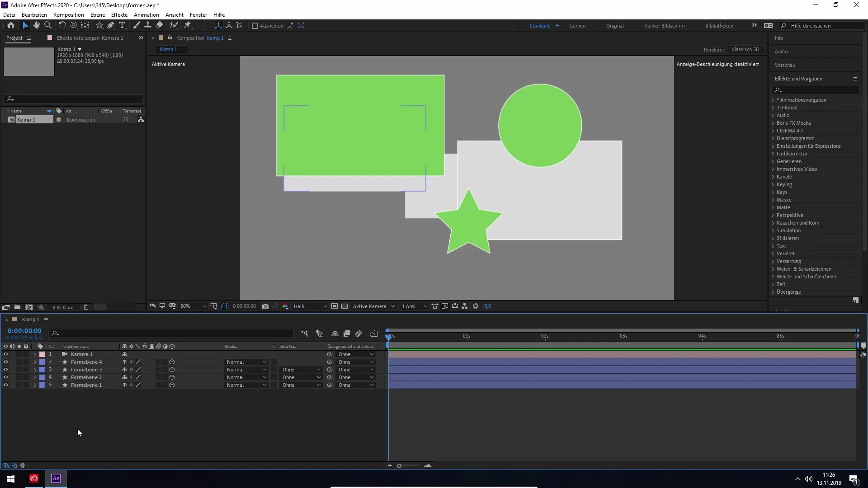Hide the Formebene 2 layer
This screenshot has height=488, width=868.
[6, 378]
